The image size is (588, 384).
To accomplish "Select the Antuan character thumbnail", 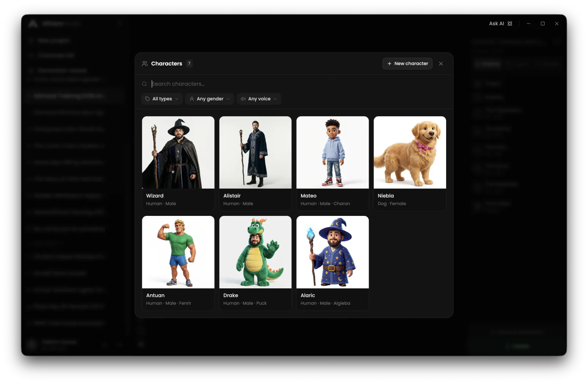I will click(x=178, y=252).
